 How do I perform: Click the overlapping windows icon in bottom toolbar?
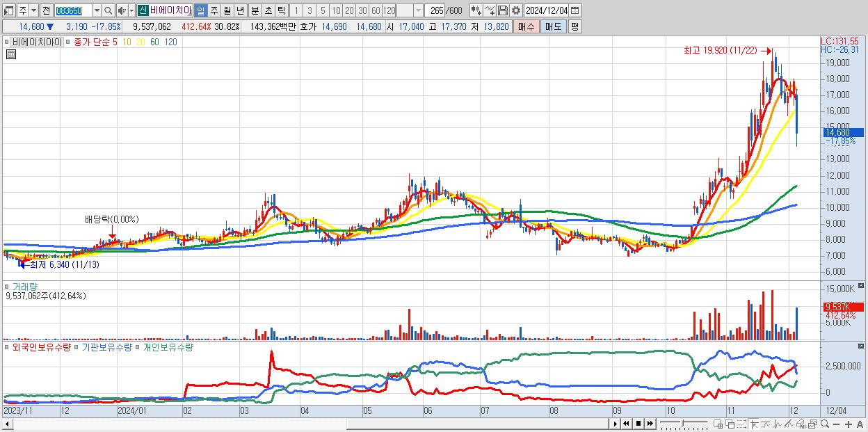tap(730, 424)
